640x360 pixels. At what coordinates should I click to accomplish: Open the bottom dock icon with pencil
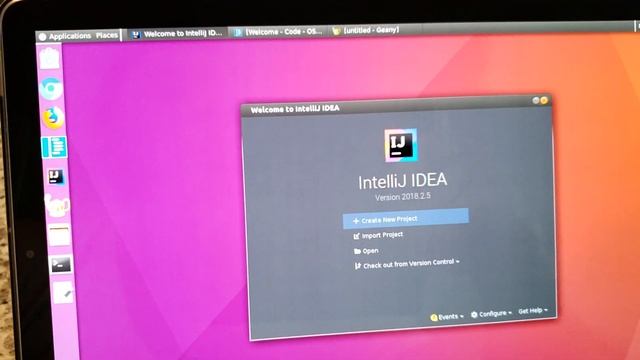pos(63,292)
